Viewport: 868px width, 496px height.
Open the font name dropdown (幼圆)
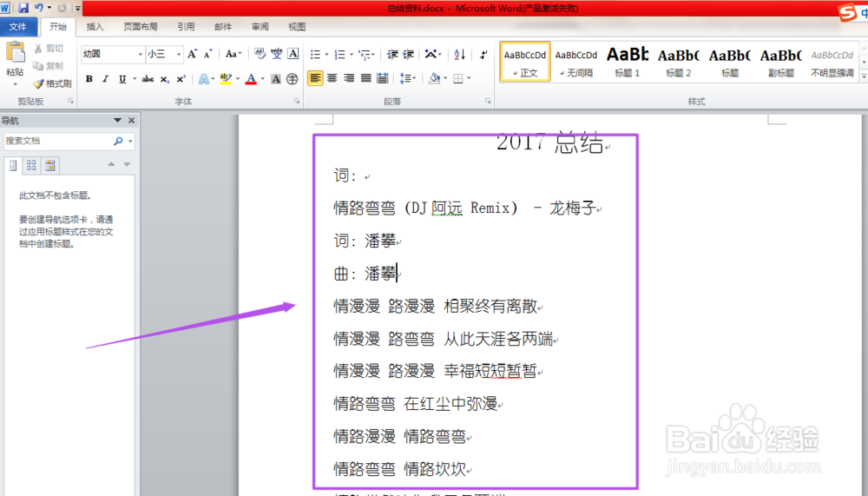(x=140, y=55)
